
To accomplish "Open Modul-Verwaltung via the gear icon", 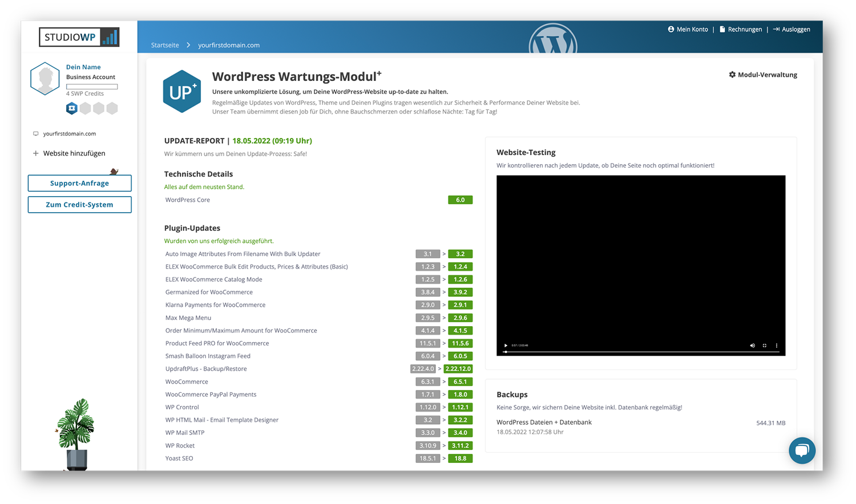I will coord(732,74).
